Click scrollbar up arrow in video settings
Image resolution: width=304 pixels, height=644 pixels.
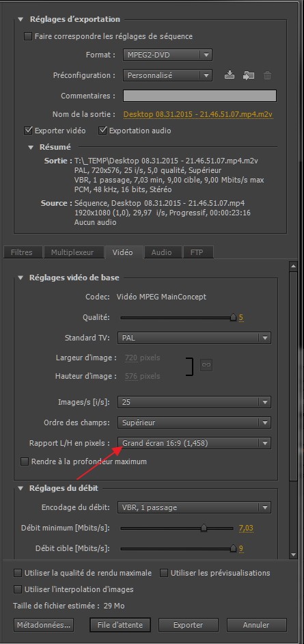click(x=293, y=266)
